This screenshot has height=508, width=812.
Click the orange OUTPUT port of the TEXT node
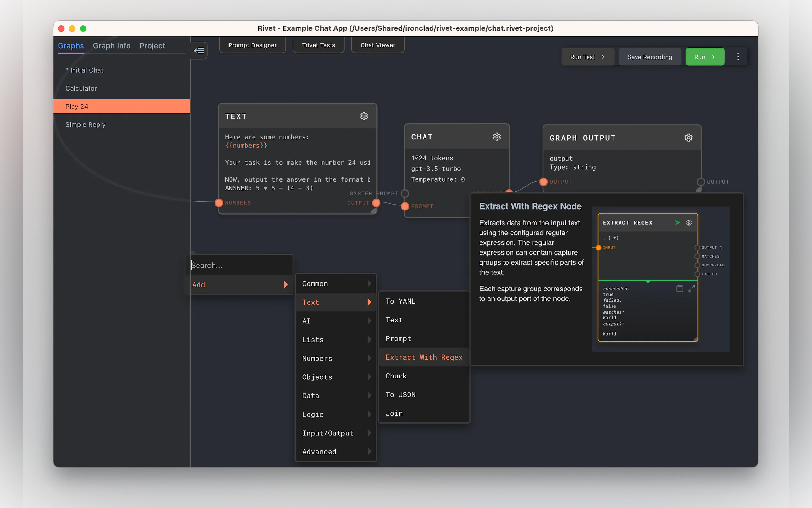(376, 203)
